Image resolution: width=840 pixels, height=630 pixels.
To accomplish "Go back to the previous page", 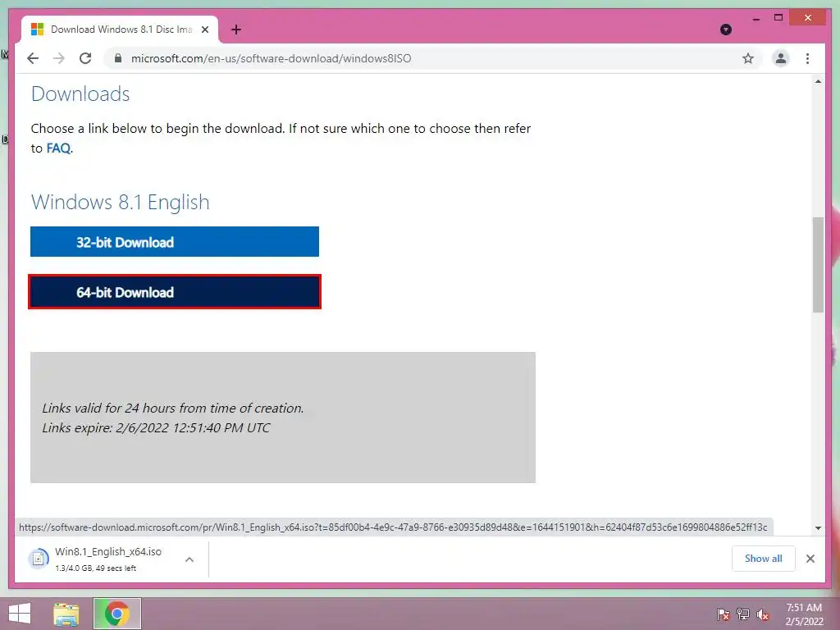I will (x=33, y=58).
